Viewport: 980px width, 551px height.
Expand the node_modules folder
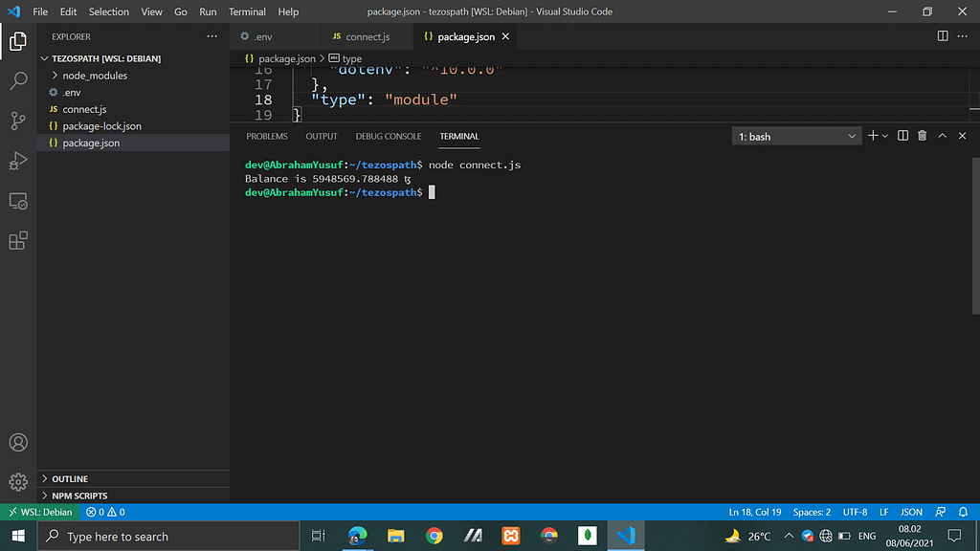(133, 76)
